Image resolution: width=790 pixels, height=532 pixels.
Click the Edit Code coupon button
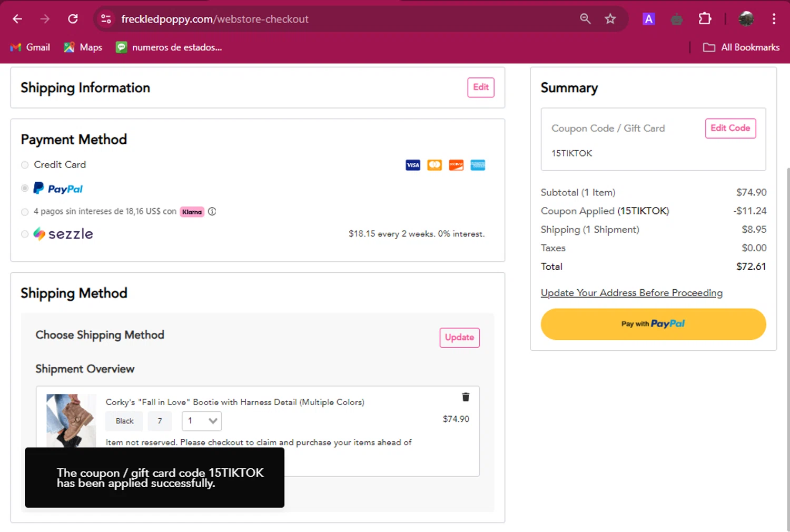click(730, 128)
